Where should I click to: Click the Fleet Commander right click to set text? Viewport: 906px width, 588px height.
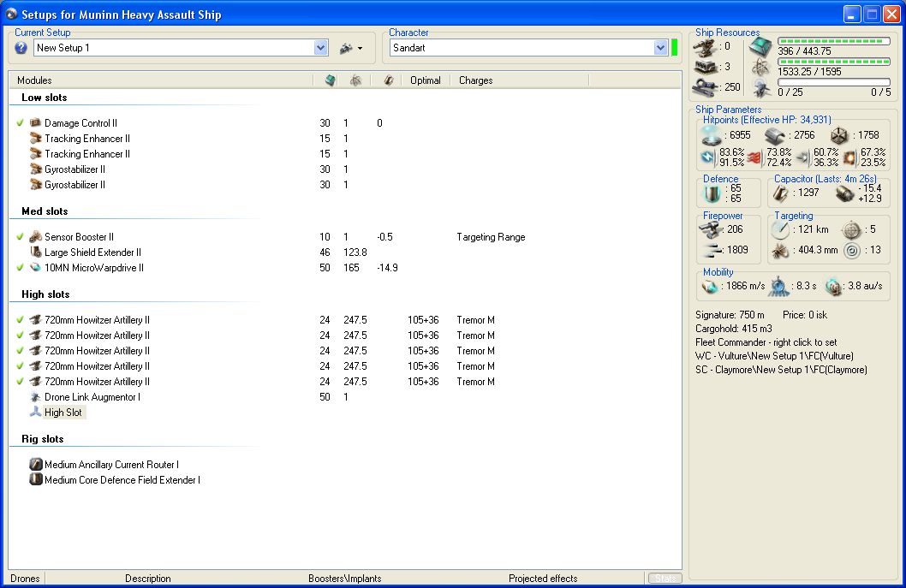pyautogui.click(x=766, y=342)
